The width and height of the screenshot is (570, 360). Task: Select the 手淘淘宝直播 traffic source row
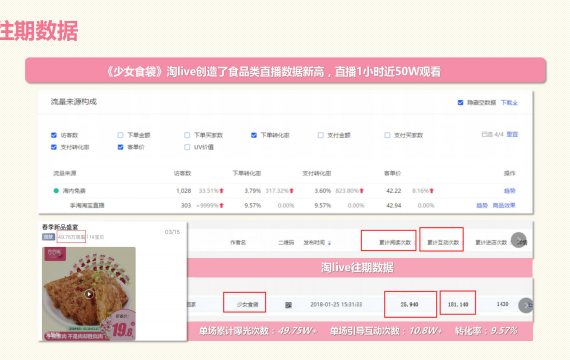pos(285,205)
